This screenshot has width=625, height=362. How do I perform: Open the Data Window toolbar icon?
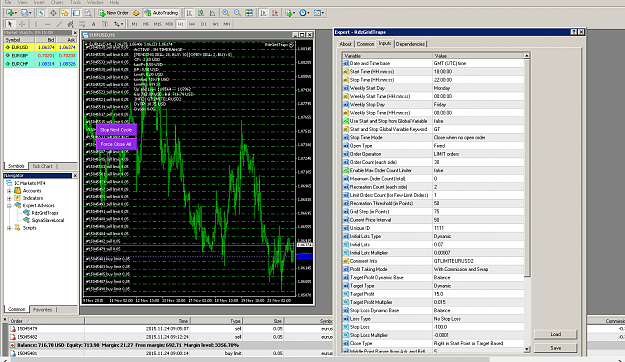53,13
